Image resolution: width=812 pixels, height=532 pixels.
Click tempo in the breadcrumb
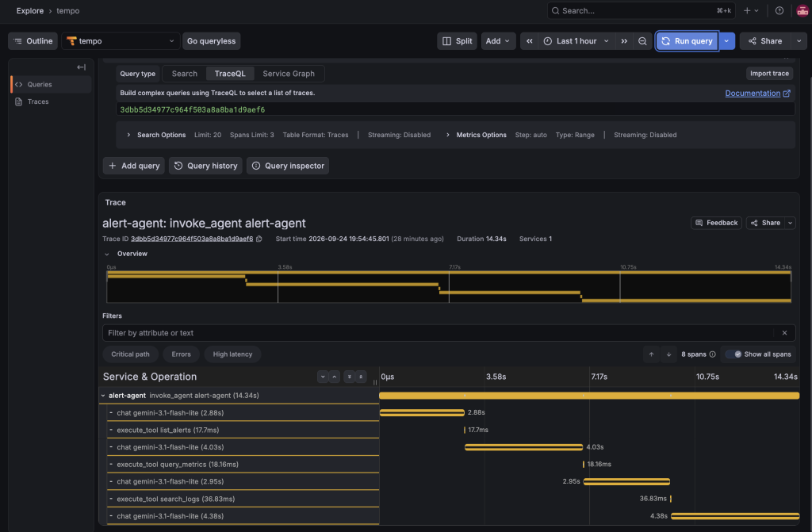pyautogui.click(x=68, y=11)
